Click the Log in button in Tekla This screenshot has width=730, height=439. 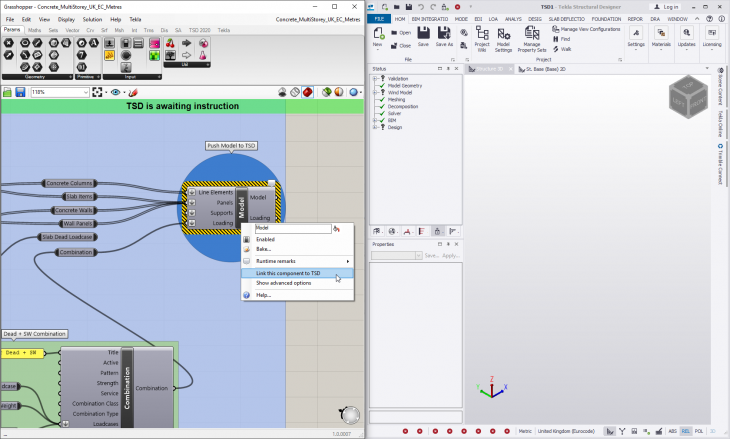click(x=667, y=7)
